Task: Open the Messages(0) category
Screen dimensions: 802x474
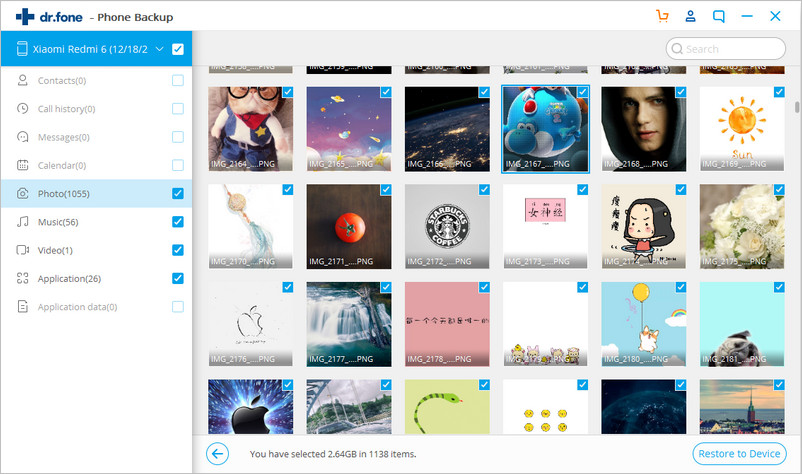Action: tap(63, 137)
